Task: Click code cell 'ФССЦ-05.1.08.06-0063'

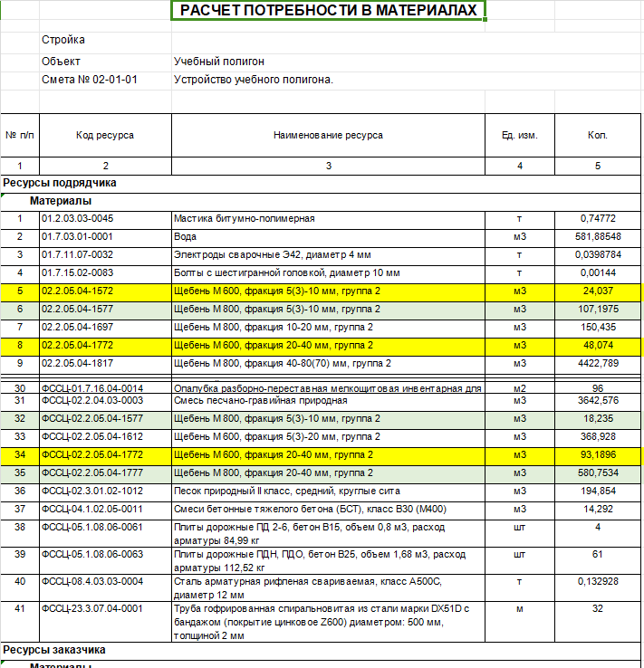Action: 105,560
